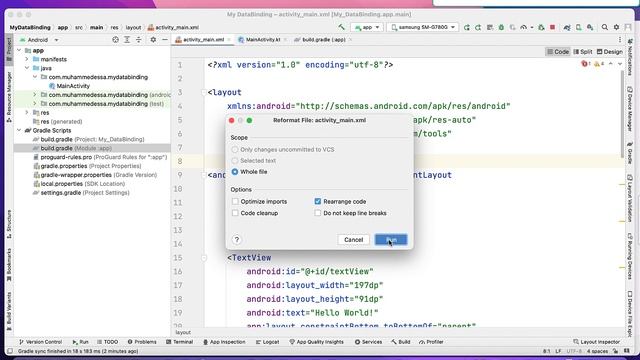Click Cancel in Reformat File dialog
640x360 pixels.
(x=353, y=240)
